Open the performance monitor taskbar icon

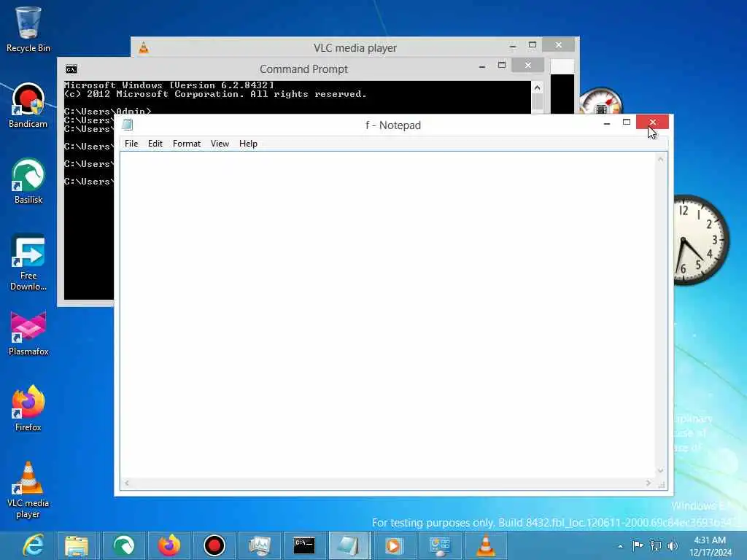260,545
